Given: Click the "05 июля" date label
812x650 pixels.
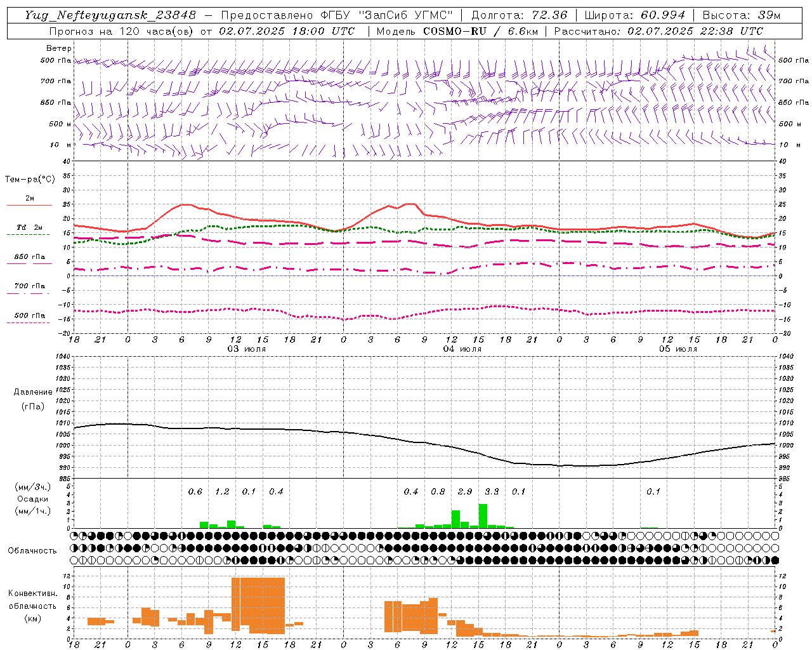Looking at the screenshot, I should 678,349.
